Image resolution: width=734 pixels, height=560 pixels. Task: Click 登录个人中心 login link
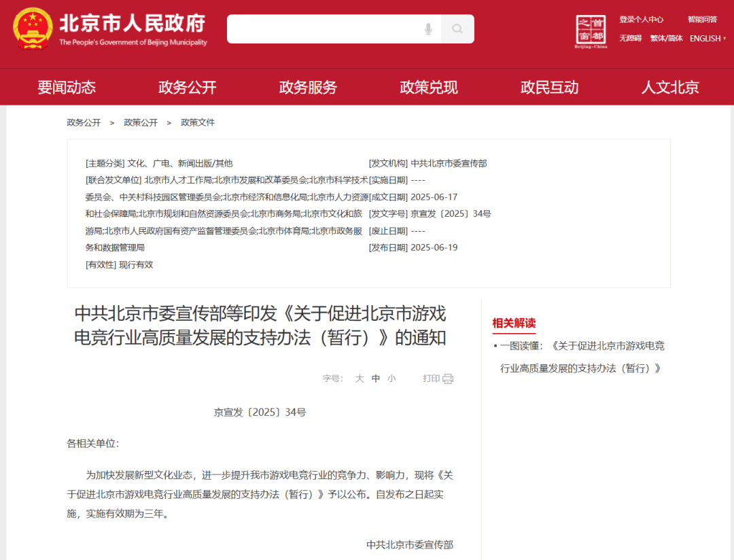(641, 19)
